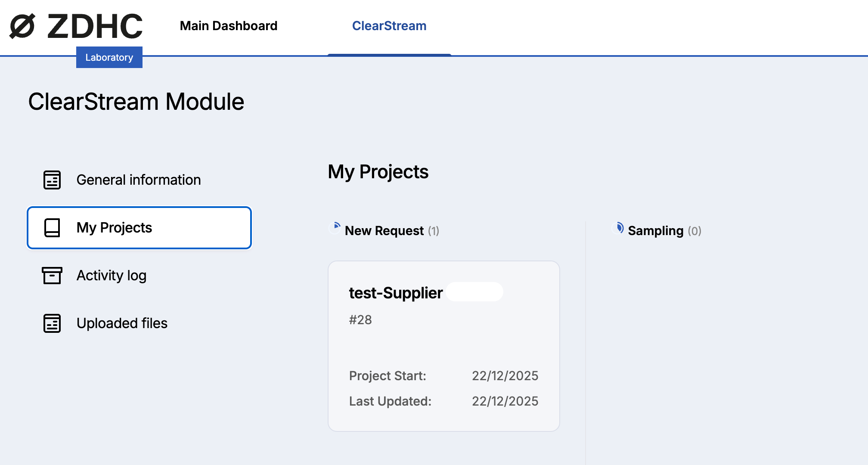Open Uploaded files in the sidebar
Viewport: 868px width, 465px height.
[x=122, y=323]
